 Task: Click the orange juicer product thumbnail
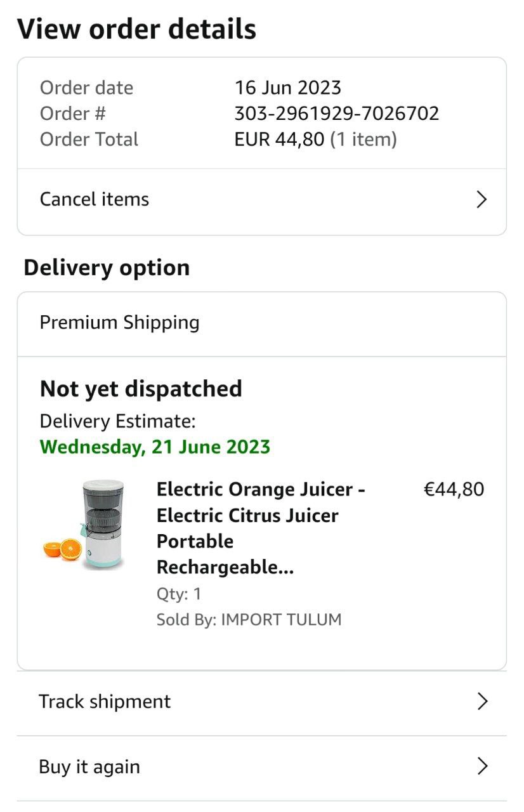[86, 526]
